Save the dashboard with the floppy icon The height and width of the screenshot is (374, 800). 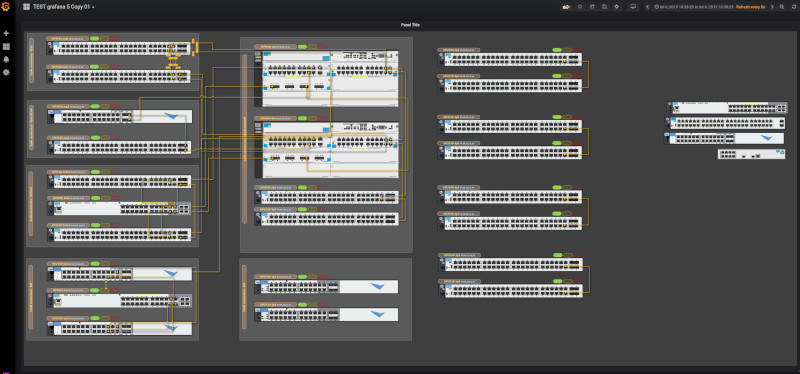click(605, 7)
